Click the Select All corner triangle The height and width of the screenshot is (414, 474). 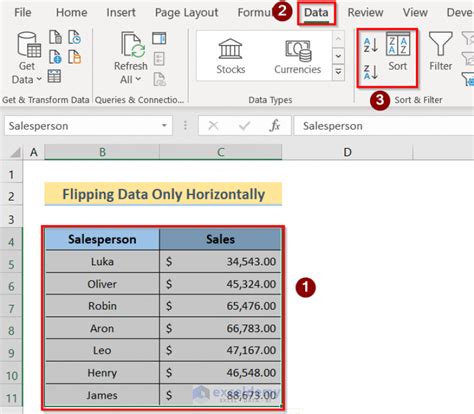tap(15, 152)
